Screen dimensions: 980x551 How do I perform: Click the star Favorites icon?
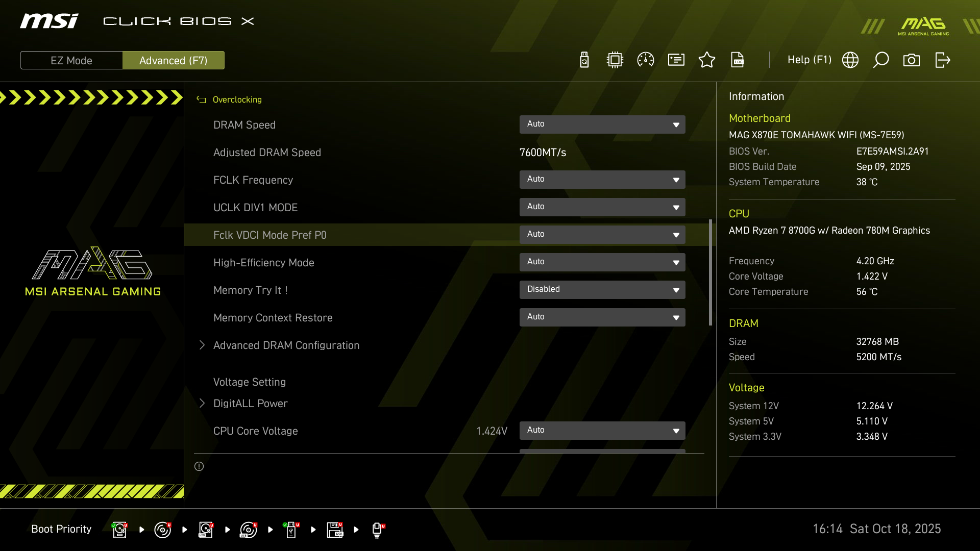pos(707,60)
